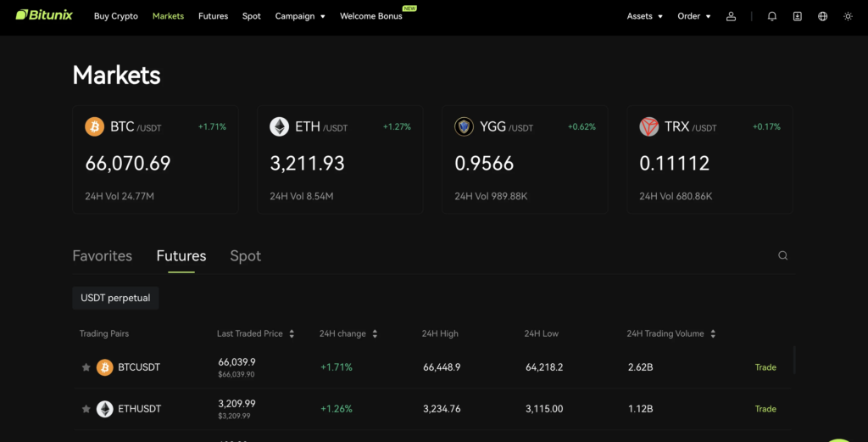The height and width of the screenshot is (442, 868).
Task: Click the TRX token icon
Action: pos(648,127)
